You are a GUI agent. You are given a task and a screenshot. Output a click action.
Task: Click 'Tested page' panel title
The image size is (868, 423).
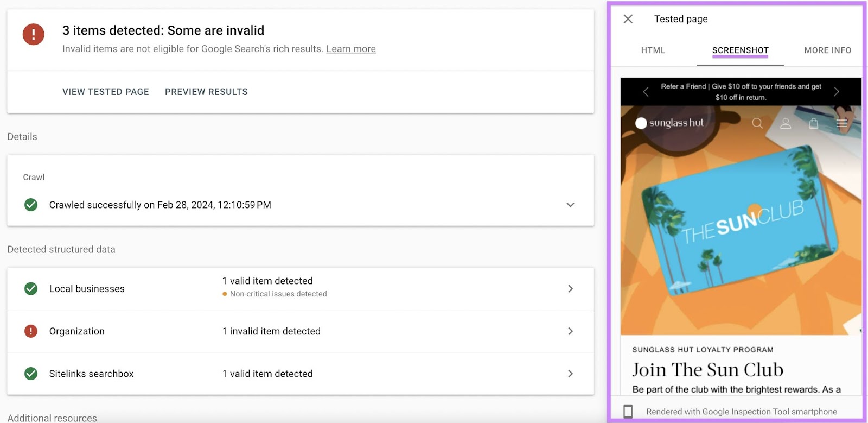(x=681, y=19)
